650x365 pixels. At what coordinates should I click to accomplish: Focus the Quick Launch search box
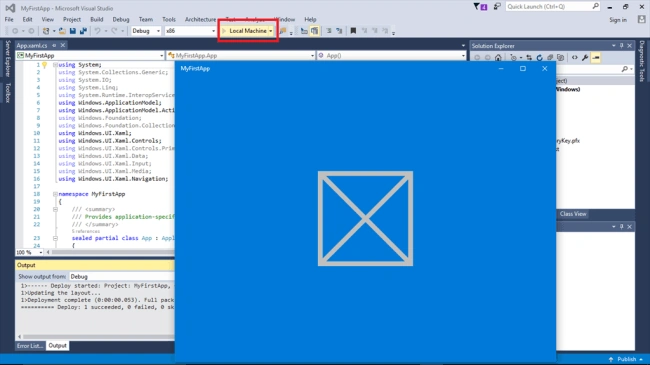tap(552, 7)
